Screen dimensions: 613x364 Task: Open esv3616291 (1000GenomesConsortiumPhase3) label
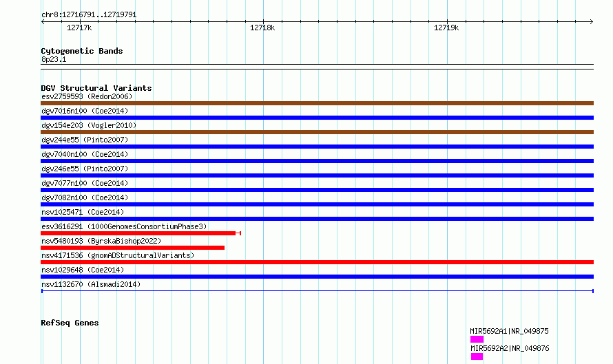[x=124, y=226]
